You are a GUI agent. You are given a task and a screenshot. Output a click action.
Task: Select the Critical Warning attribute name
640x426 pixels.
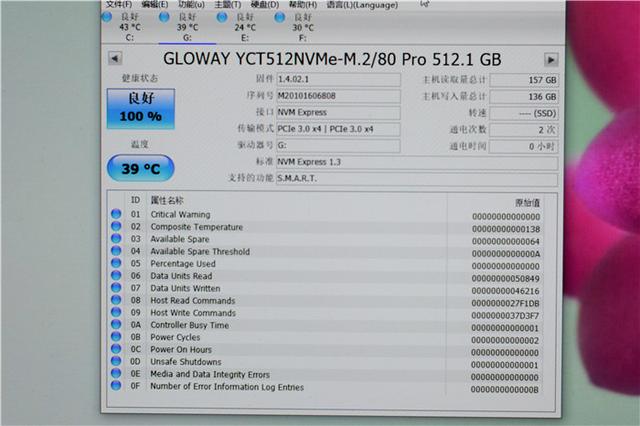[180, 215]
